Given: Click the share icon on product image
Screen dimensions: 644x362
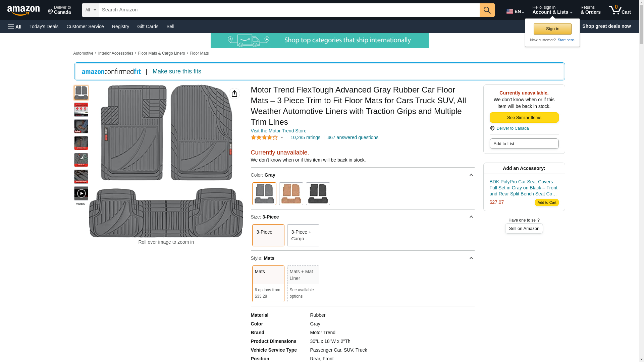Looking at the screenshot, I should (x=234, y=94).
